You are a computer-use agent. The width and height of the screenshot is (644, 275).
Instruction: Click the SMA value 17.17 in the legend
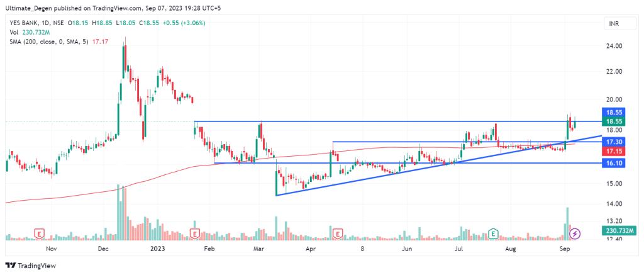100,42
